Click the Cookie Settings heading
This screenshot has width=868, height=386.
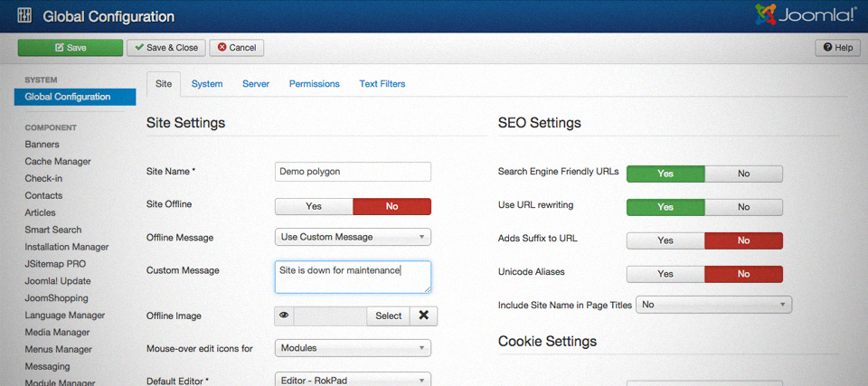[548, 341]
